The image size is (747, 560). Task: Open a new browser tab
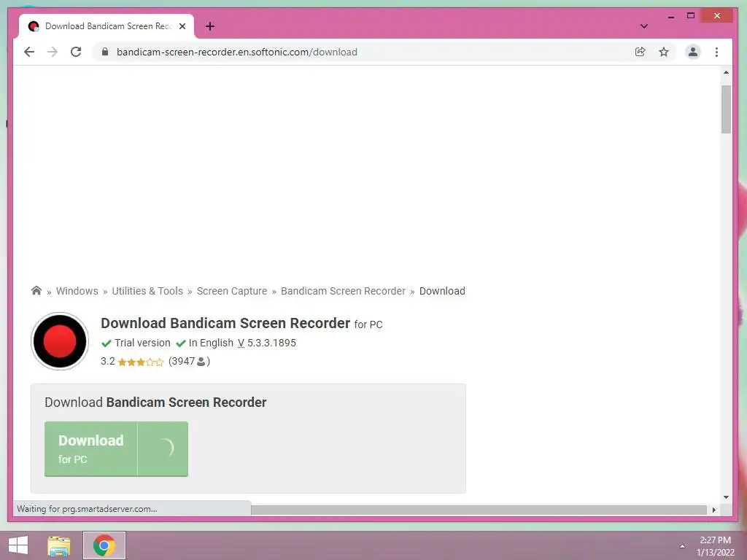[210, 26]
